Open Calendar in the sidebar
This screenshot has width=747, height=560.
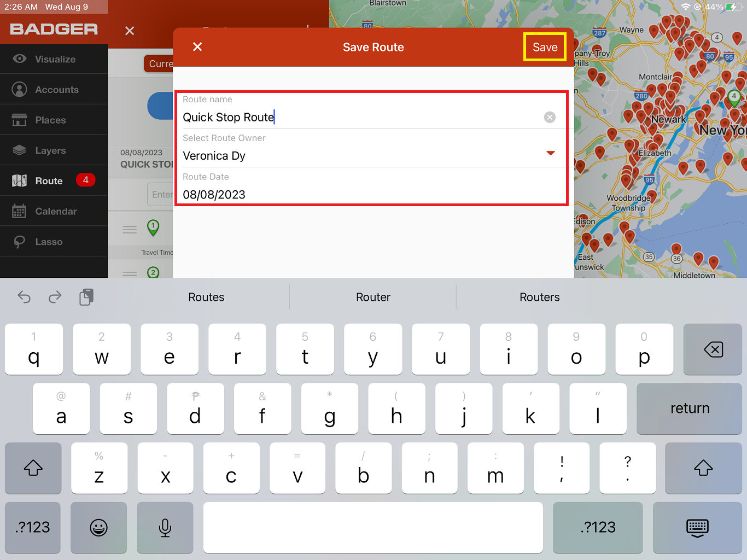pyautogui.click(x=54, y=211)
